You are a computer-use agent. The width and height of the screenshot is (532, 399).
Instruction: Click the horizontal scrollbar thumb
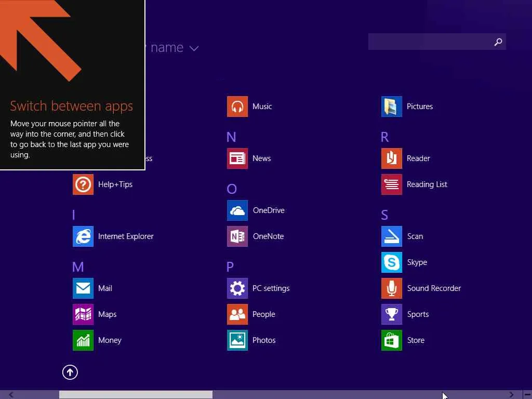(x=136, y=395)
